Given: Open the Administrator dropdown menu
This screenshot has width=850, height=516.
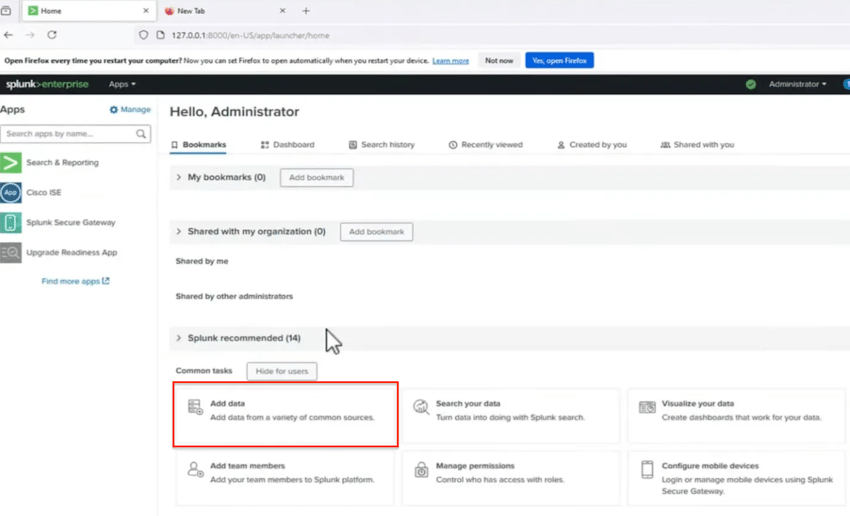Looking at the screenshot, I should pos(797,84).
